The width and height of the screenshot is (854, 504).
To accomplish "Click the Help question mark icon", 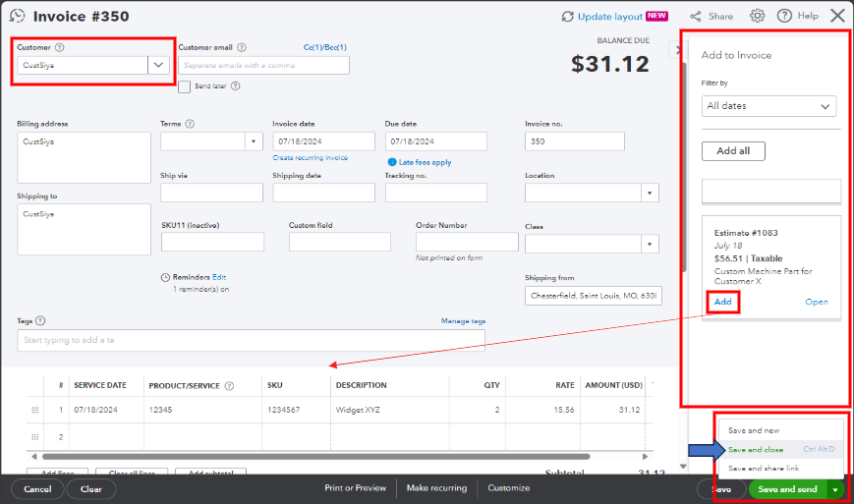I will pyautogui.click(x=784, y=16).
